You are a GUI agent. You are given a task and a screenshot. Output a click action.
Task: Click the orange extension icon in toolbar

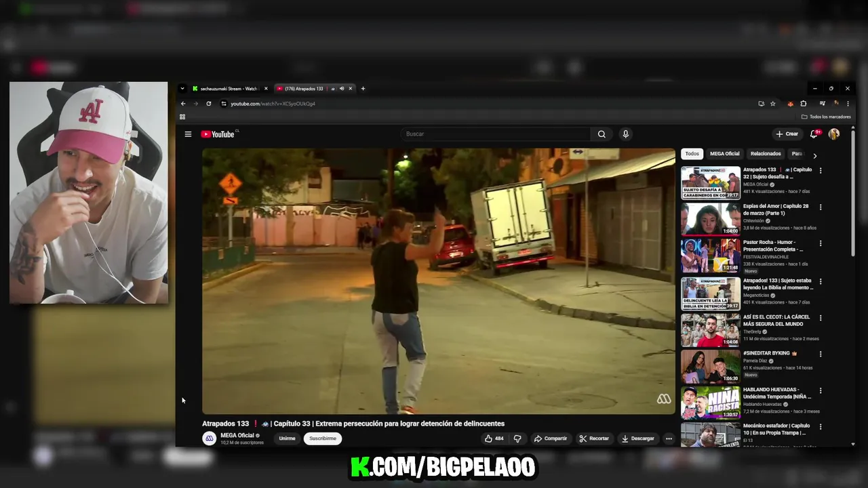click(790, 104)
